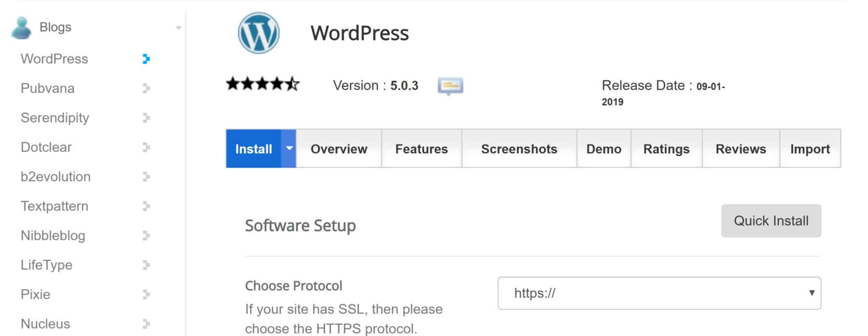Select Textpattern in the sidebar

[x=54, y=206]
